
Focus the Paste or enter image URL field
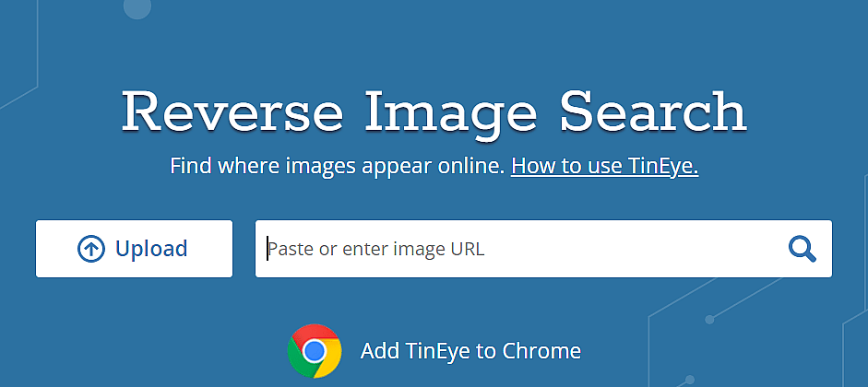pos(543,249)
